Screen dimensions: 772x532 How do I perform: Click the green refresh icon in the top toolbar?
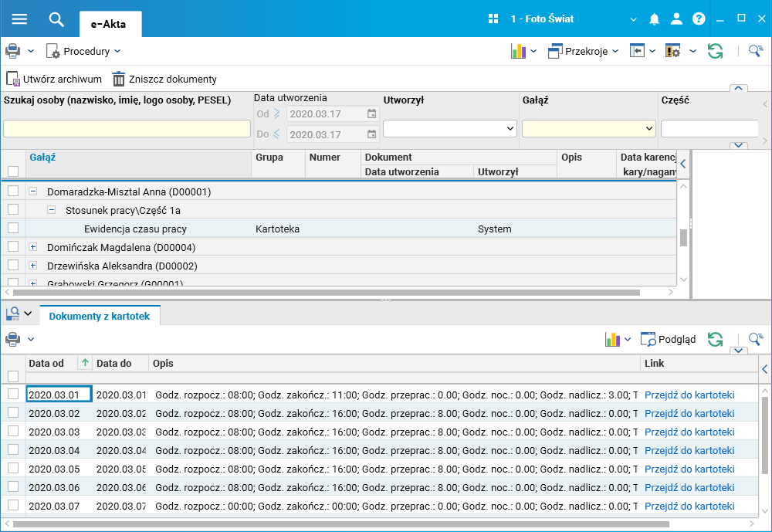(x=716, y=51)
